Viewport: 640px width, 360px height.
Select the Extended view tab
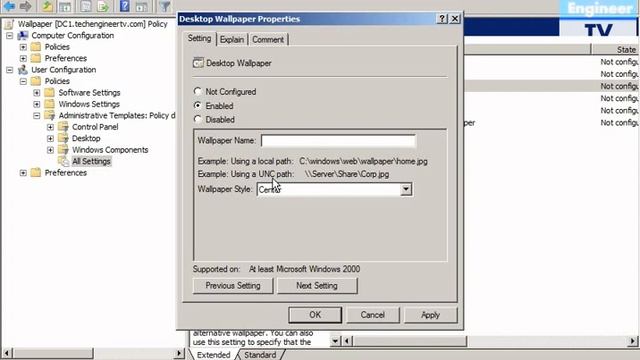click(x=213, y=355)
